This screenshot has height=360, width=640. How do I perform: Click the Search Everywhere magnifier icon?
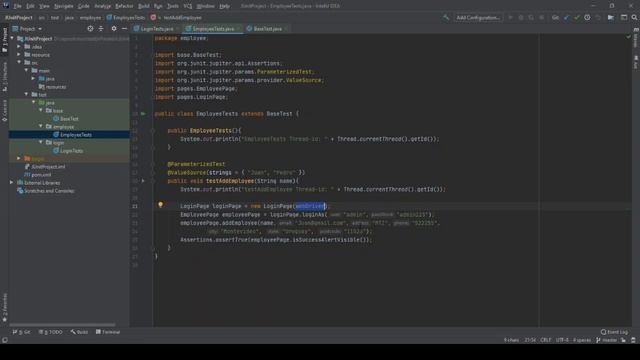click(634, 18)
